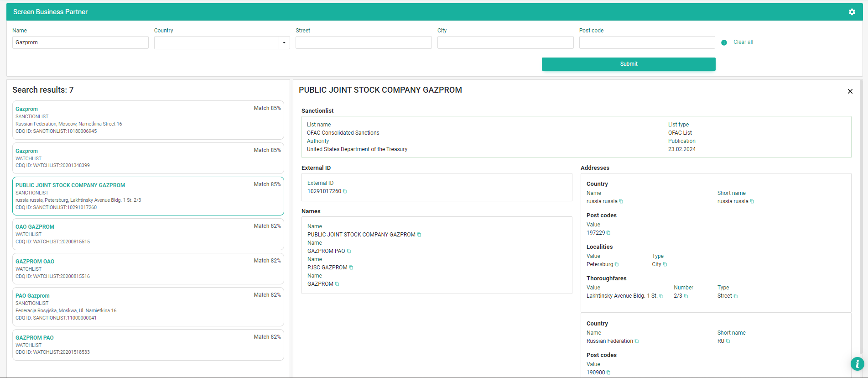This screenshot has width=868, height=378.
Task: Open OAO GAZPROM search result
Action: point(148,234)
